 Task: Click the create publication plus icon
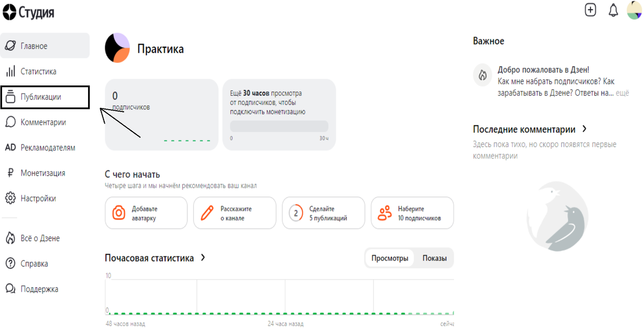point(590,10)
